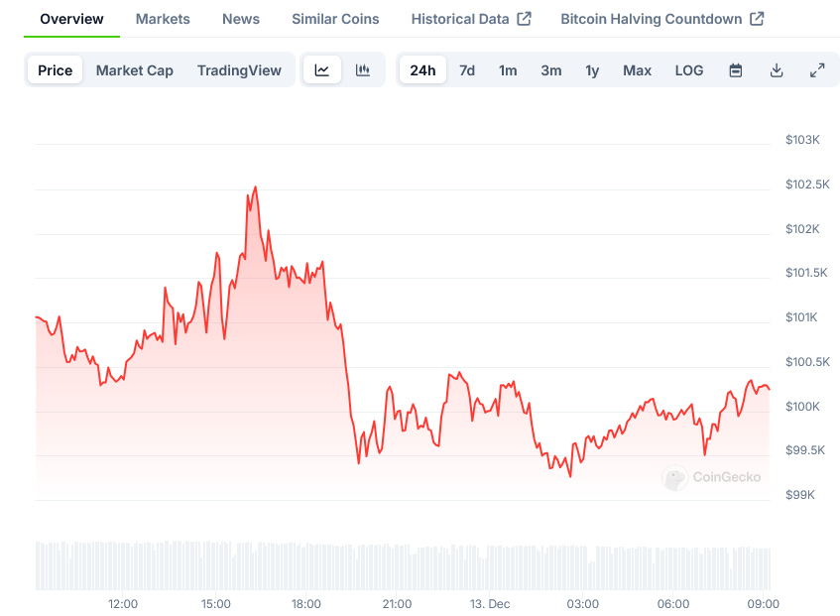Select the Price chart mode
The image size is (840, 616).
(x=56, y=70)
